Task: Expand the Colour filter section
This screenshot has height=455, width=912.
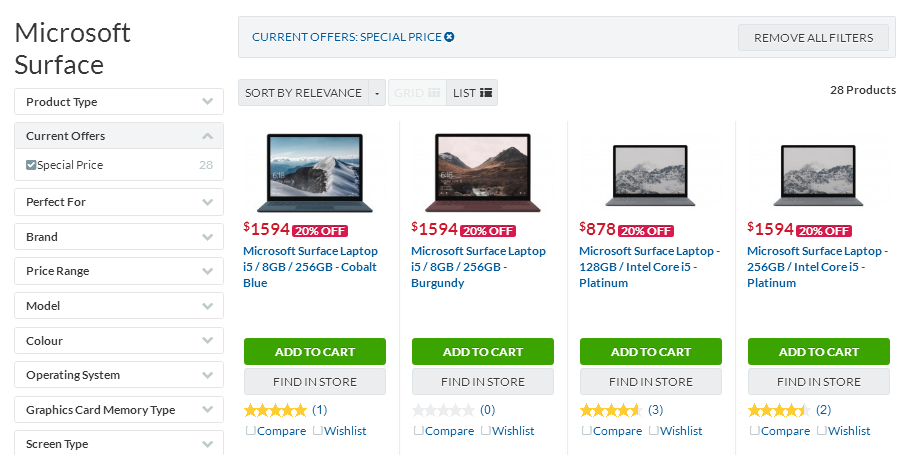Action: (119, 341)
